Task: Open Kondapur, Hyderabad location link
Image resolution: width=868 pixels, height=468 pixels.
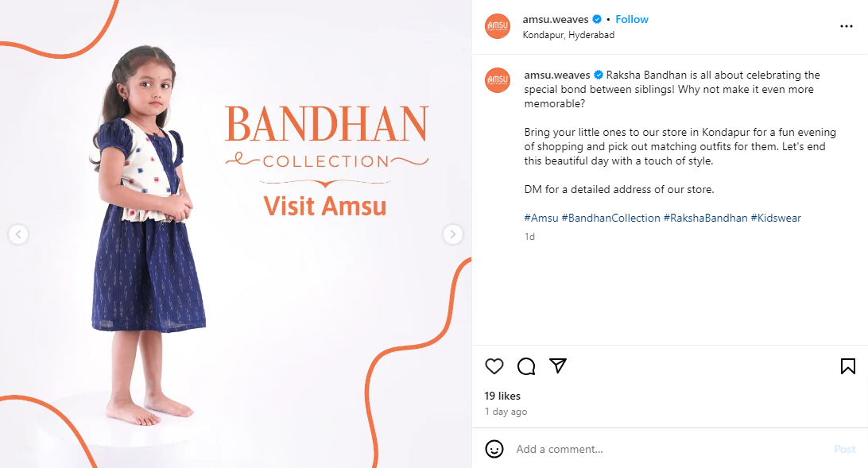Action: pos(568,35)
